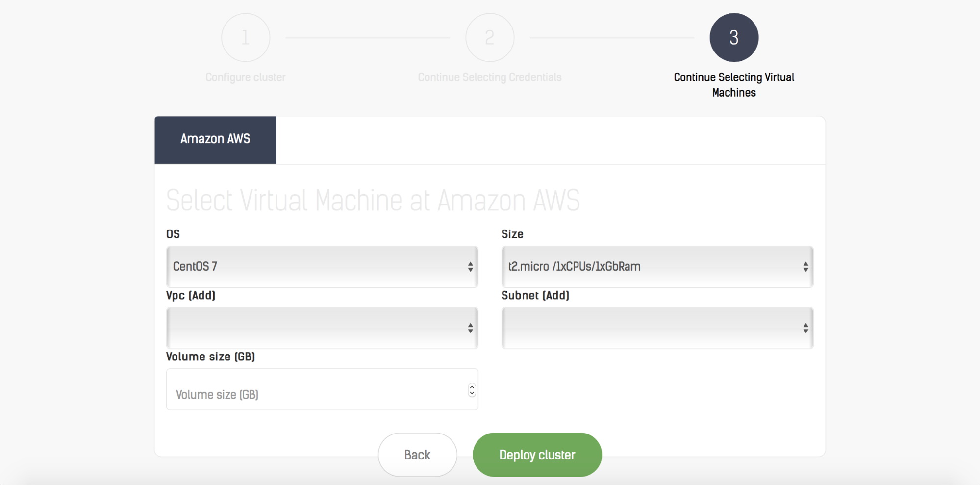Go to step 2 circle Selecting Credentials
This screenshot has width=980, height=485.
[490, 37]
